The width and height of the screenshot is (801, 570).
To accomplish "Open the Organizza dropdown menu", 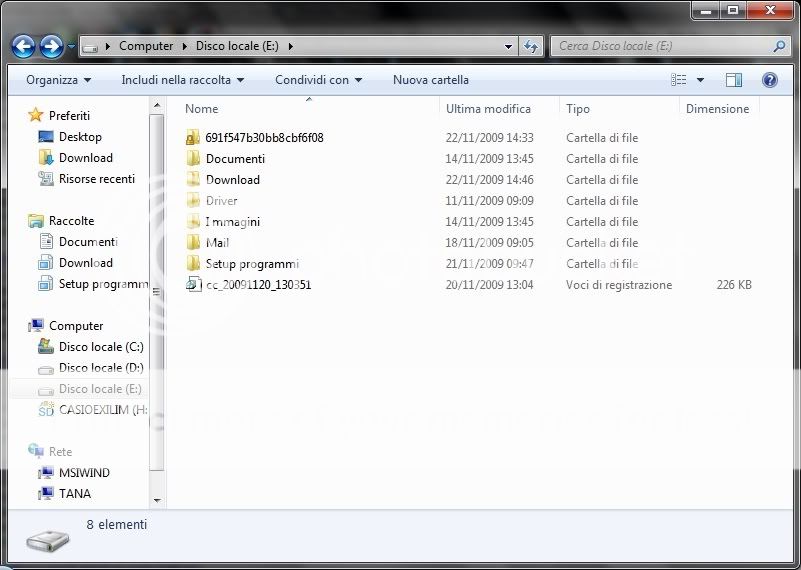I will point(58,80).
